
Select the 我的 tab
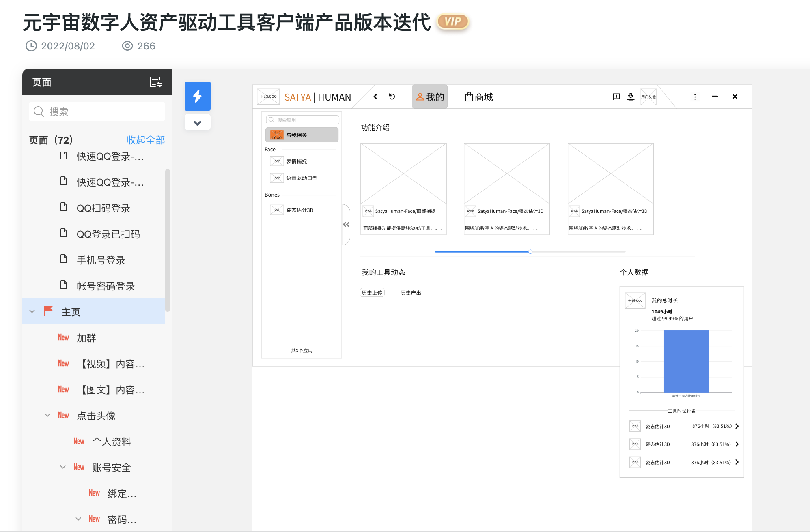pos(430,97)
